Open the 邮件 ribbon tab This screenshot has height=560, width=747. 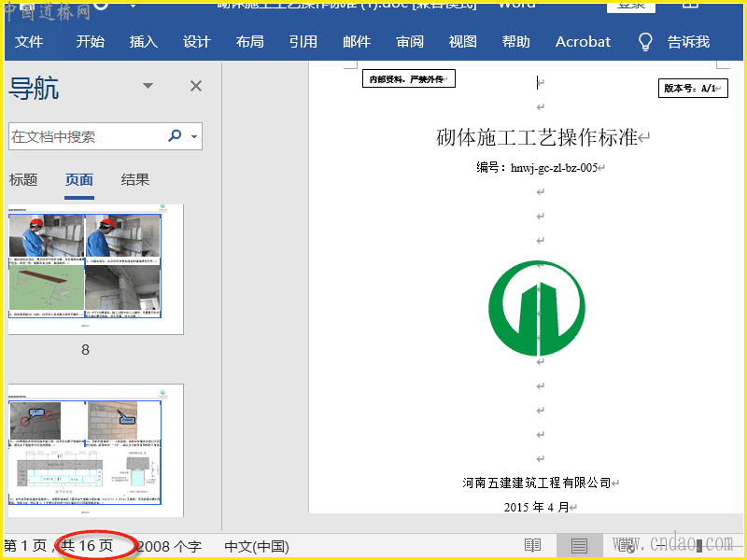click(357, 42)
